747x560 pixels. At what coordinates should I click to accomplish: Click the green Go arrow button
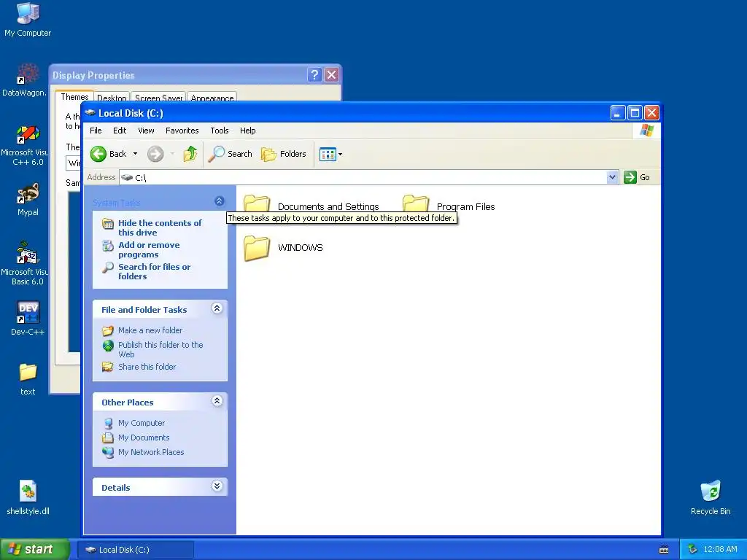coord(630,177)
